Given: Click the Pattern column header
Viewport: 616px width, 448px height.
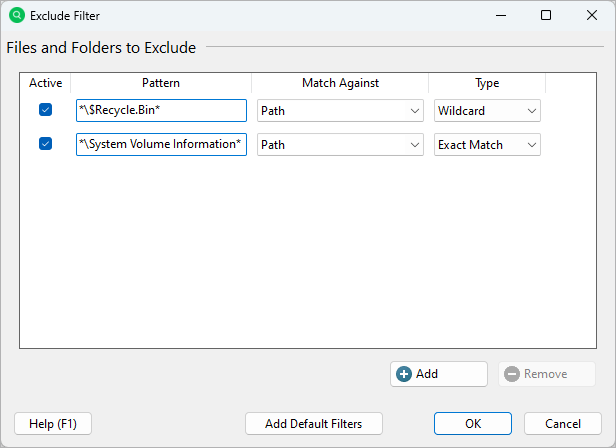Looking at the screenshot, I should pos(160,83).
